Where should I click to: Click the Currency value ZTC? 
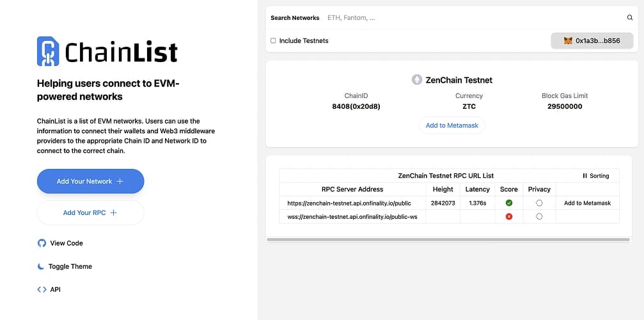(x=469, y=106)
